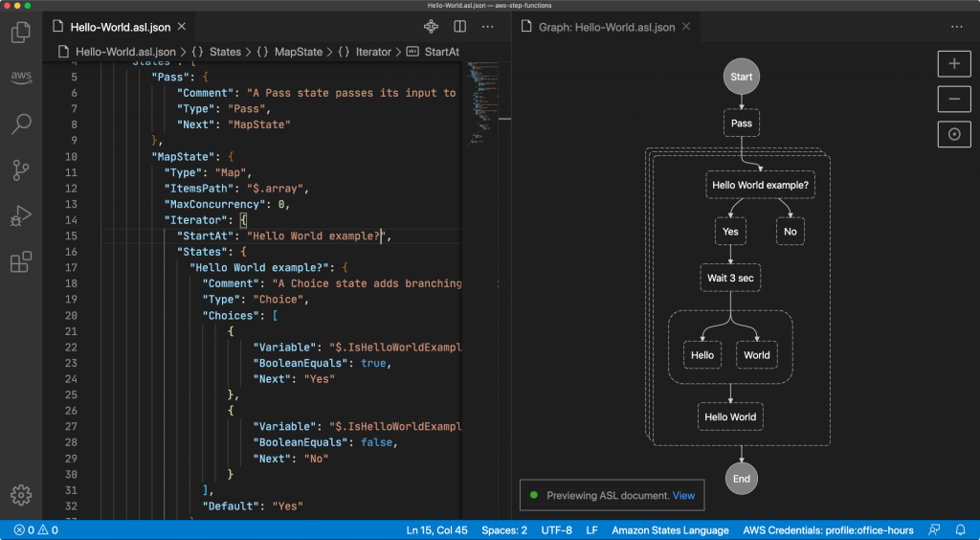The height and width of the screenshot is (540, 980).
Task: Click the AWS Credentials profile status item
Action: coord(828,530)
